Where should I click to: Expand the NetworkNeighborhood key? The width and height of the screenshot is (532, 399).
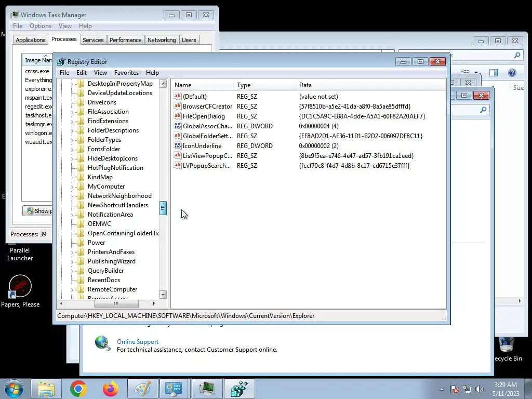72,196
